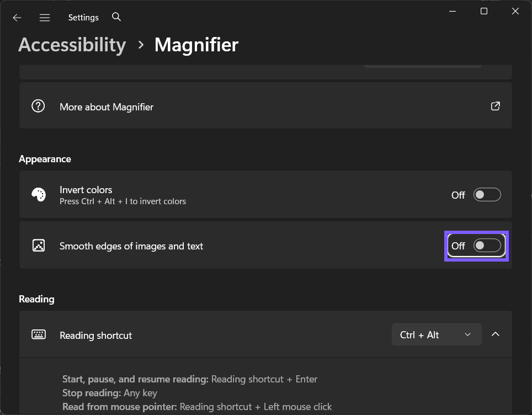Maximize the Settings window
Screen dimensions: 532x415
coord(484,11)
